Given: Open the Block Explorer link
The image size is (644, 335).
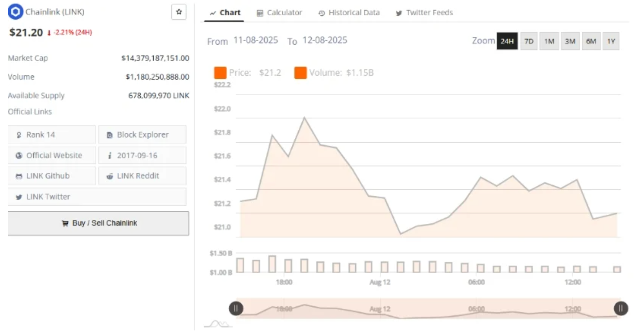Looking at the screenshot, I should click(142, 135).
